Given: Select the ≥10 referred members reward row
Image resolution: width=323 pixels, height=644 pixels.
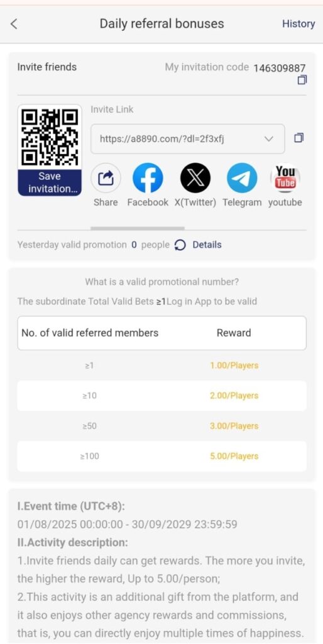Looking at the screenshot, I should tap(161, 396).
